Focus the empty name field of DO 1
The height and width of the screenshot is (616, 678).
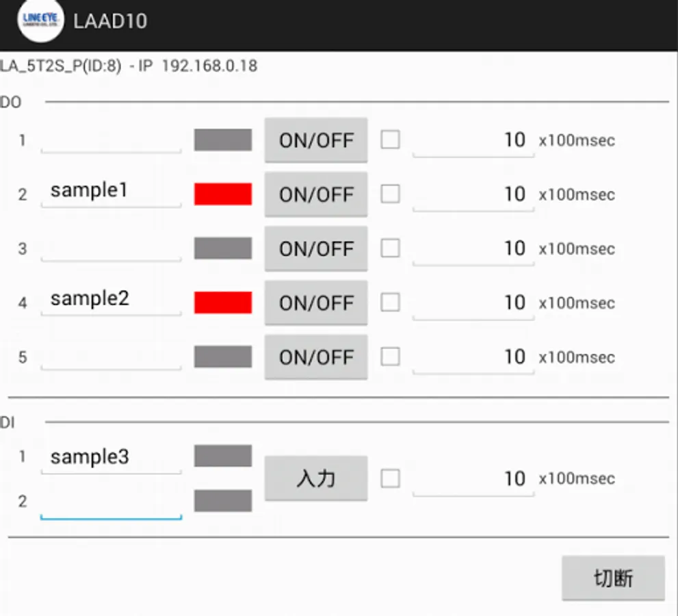pyautogui.click(x=111, y=140)
